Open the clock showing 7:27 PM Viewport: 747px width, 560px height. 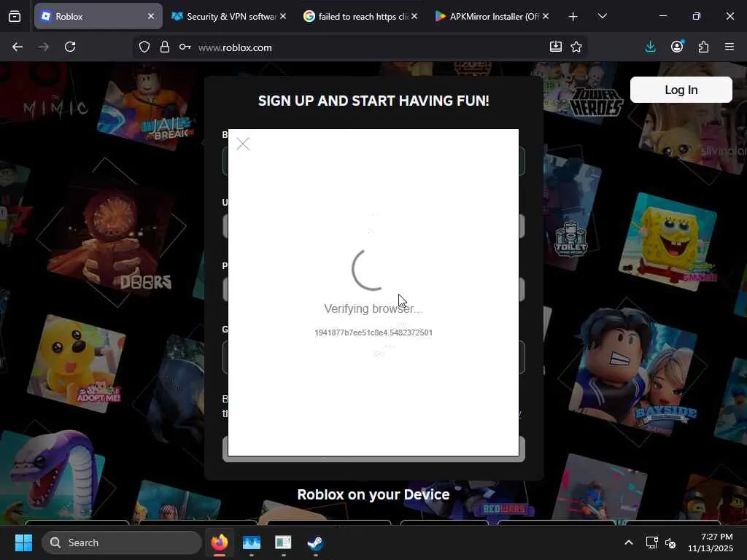tap(710, 542)
